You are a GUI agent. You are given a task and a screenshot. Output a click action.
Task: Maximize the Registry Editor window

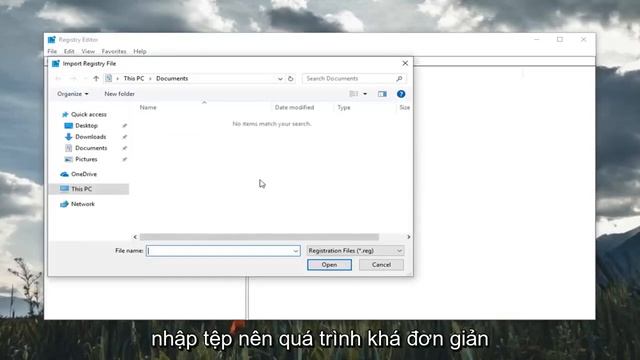560,40
